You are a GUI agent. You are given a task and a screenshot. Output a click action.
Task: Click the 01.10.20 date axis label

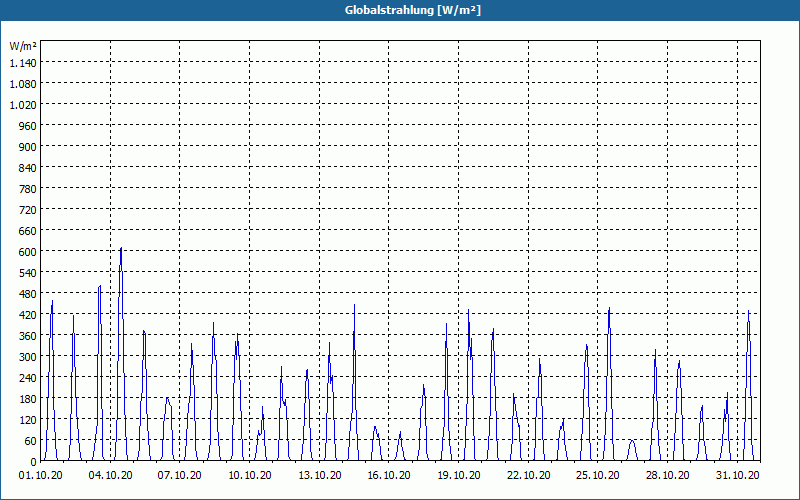coord(41,475)
